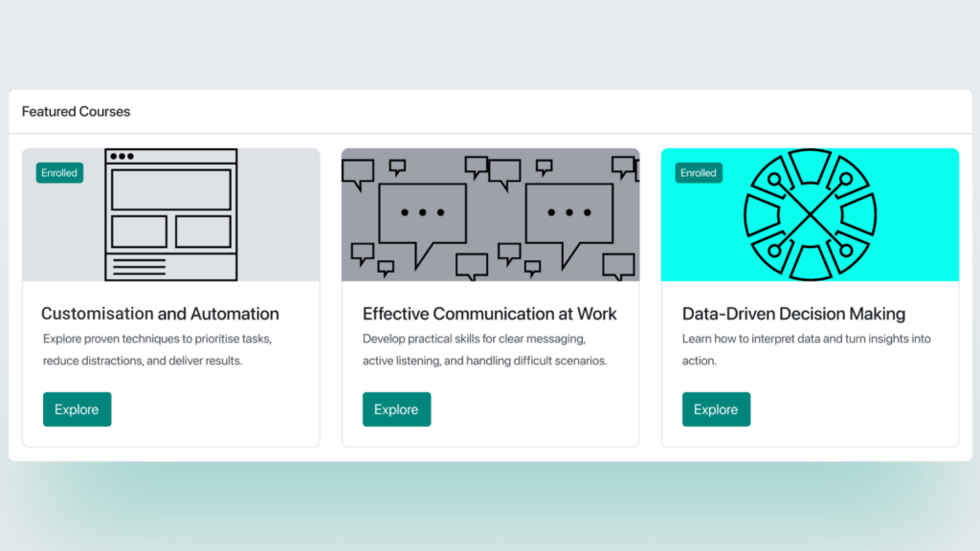Click description 'Explore proven techniques to prioritise tasks'

(158, 349)
